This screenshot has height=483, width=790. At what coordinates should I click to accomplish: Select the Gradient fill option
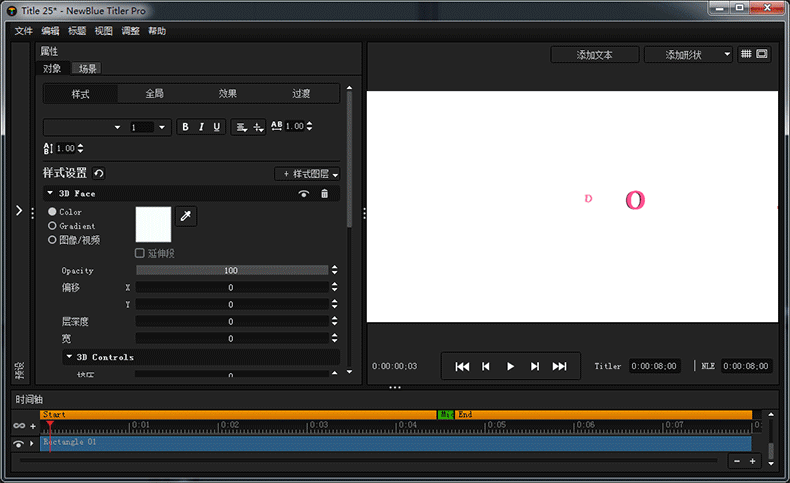click(53, 226)
